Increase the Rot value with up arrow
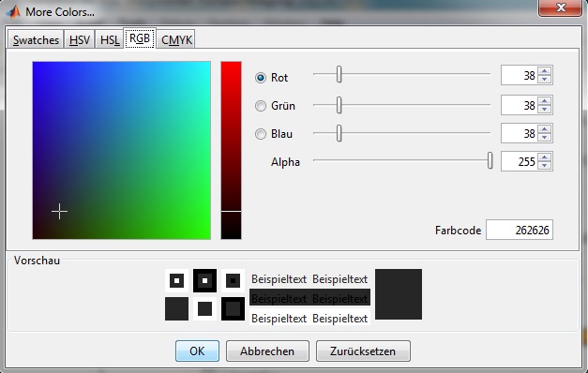The image size is (588, 373). tap(545, 71)
